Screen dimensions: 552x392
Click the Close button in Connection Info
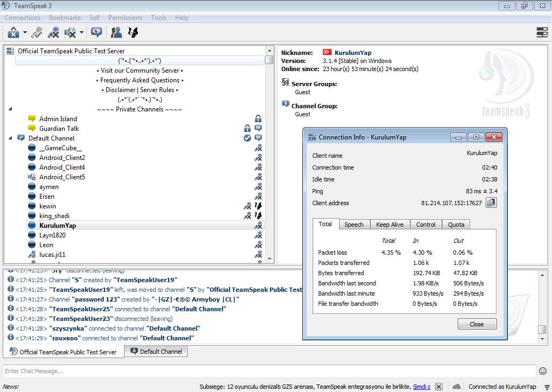477,324
